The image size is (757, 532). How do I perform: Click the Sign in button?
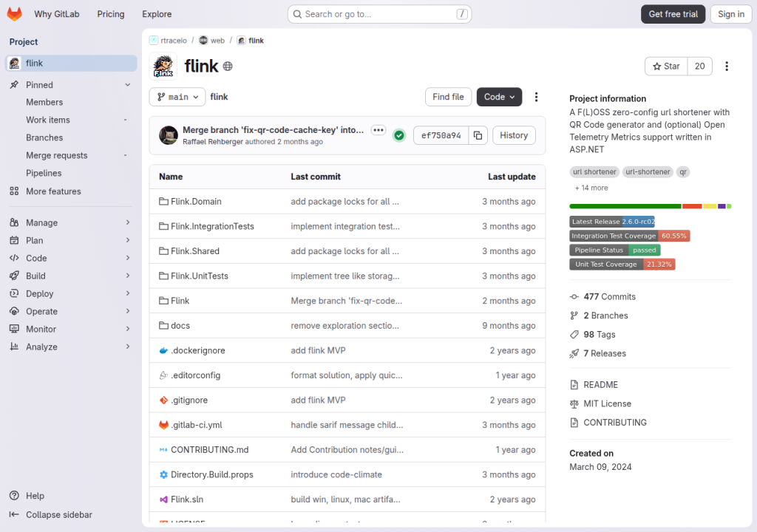(x=731, y=14)
